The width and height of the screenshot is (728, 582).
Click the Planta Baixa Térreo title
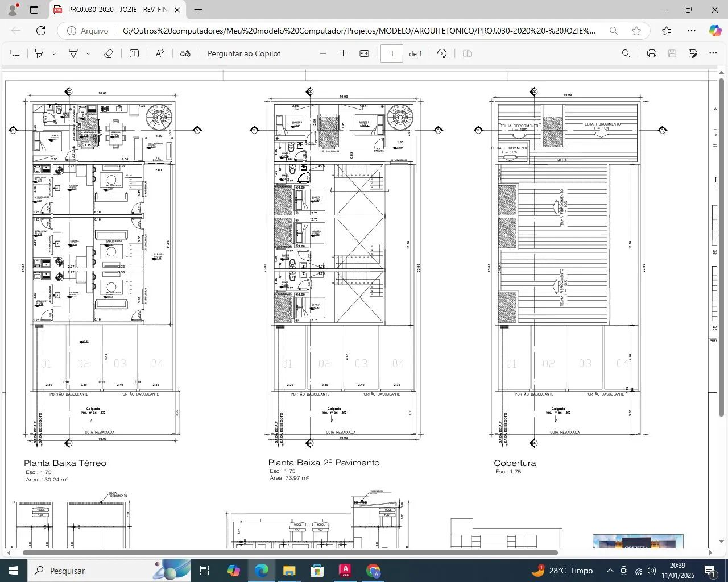(x=65, y=463)
